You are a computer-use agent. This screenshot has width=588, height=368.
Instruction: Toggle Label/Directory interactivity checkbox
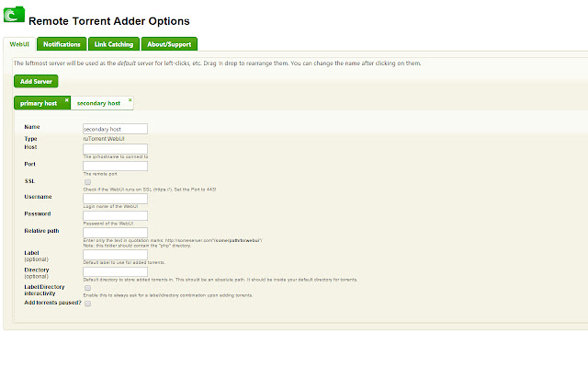(87, 288)
